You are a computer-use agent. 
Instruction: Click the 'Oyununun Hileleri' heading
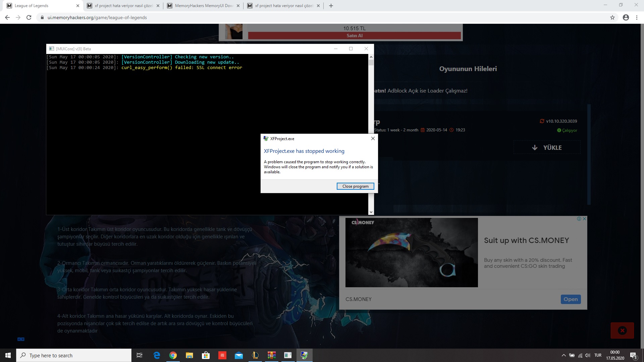[x=468, y=69]
